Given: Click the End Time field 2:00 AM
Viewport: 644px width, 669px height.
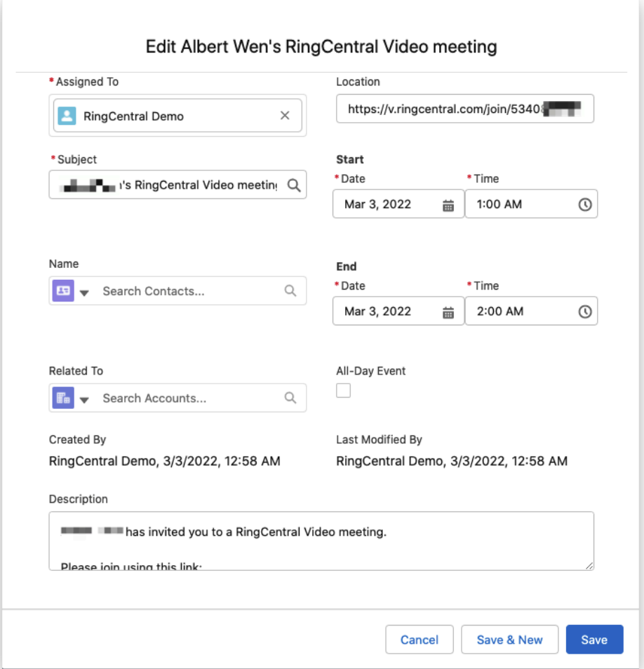Looking at the screenshot, I should [x=531, y=311].
